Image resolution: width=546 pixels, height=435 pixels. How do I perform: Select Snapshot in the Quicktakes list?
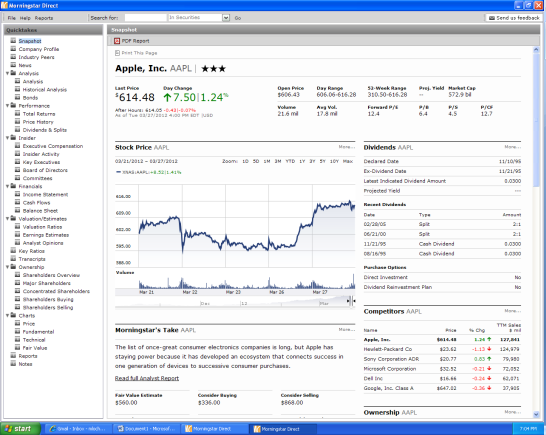pos(30,41)
